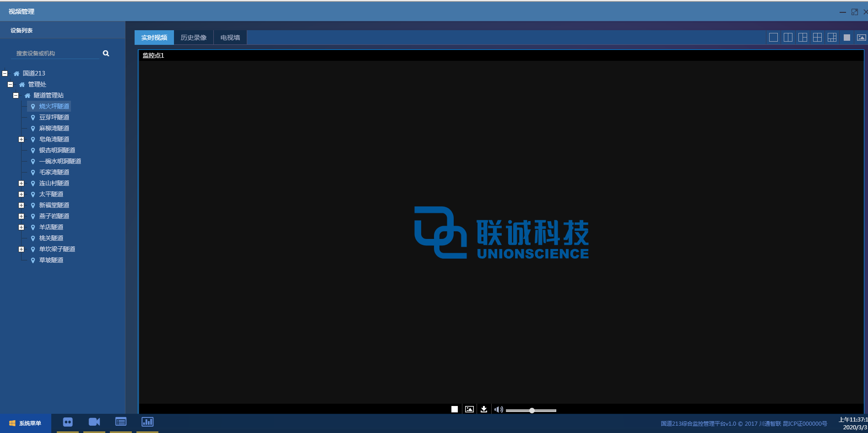868x433 pixels.
Task: Open the 系统菜单 start button
Action: pyautogui.click(x=26, y=423)
